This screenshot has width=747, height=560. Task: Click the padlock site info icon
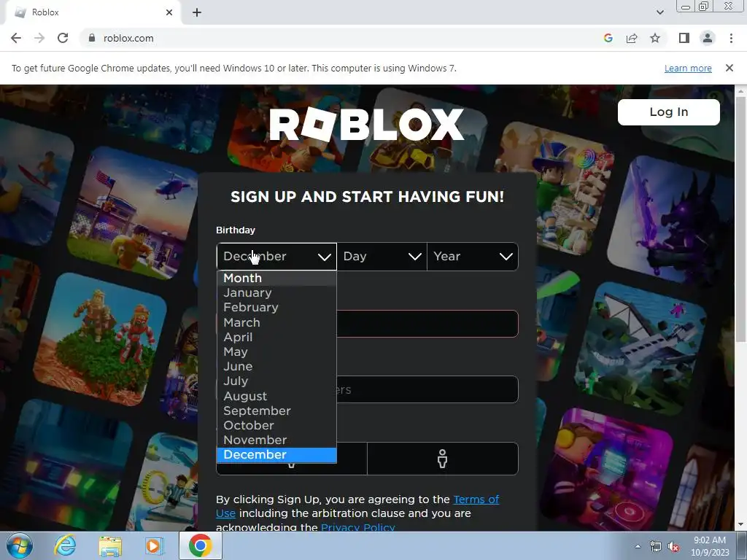pos(92,38)
